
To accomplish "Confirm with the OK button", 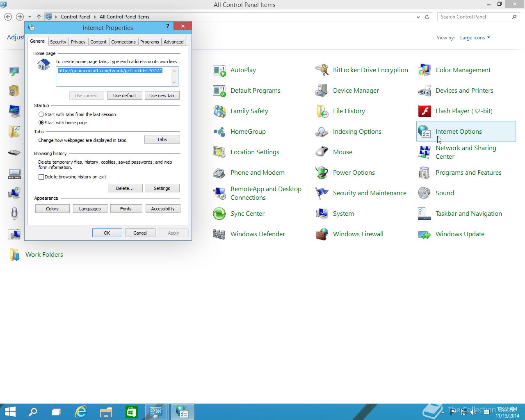I will point(107,233).
